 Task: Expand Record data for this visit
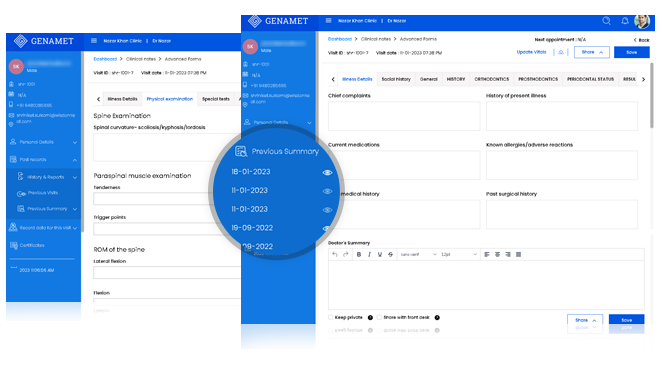point(43,228)
